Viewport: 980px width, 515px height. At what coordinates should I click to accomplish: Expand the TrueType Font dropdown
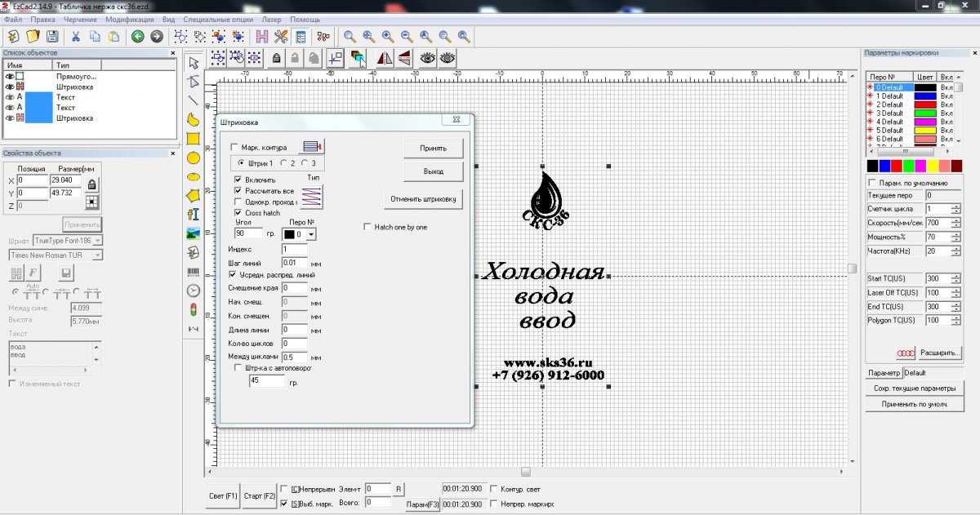pos(98,241)
